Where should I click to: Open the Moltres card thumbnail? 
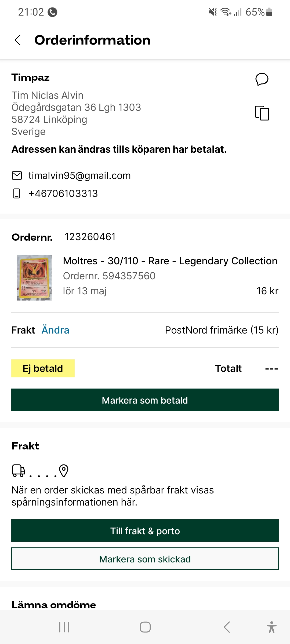tap(34, 277)
